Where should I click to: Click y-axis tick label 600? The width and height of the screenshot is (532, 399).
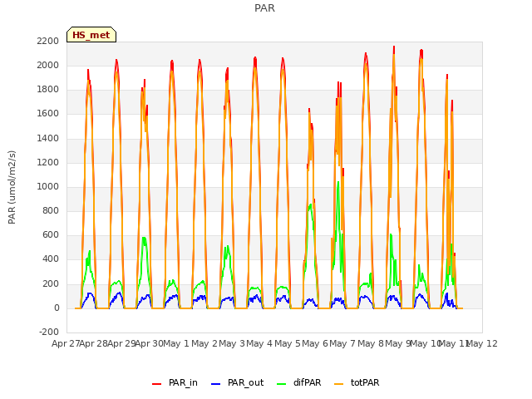[51, 235]
